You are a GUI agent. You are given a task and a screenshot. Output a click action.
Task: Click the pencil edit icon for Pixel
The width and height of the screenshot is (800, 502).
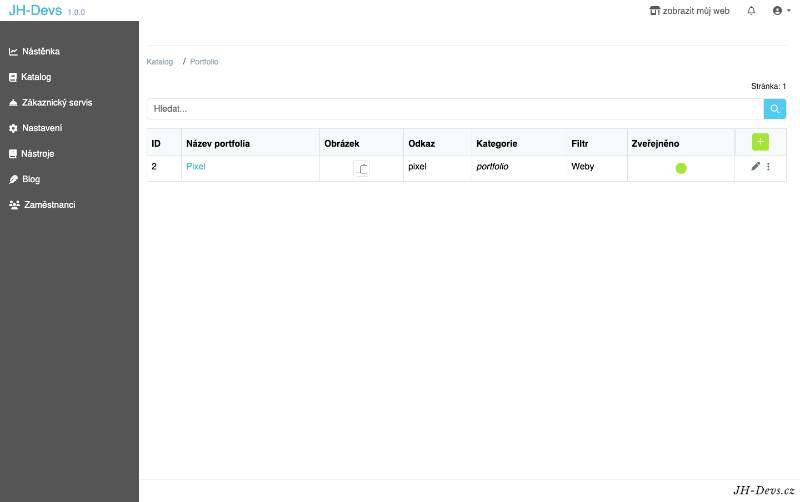point(755,167)
